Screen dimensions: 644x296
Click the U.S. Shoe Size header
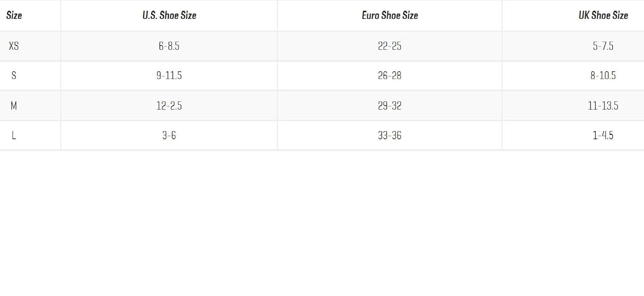point(169,15)
